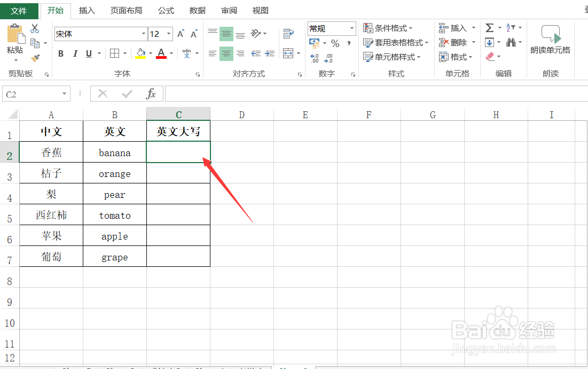Click the formula bar input field

376,94
